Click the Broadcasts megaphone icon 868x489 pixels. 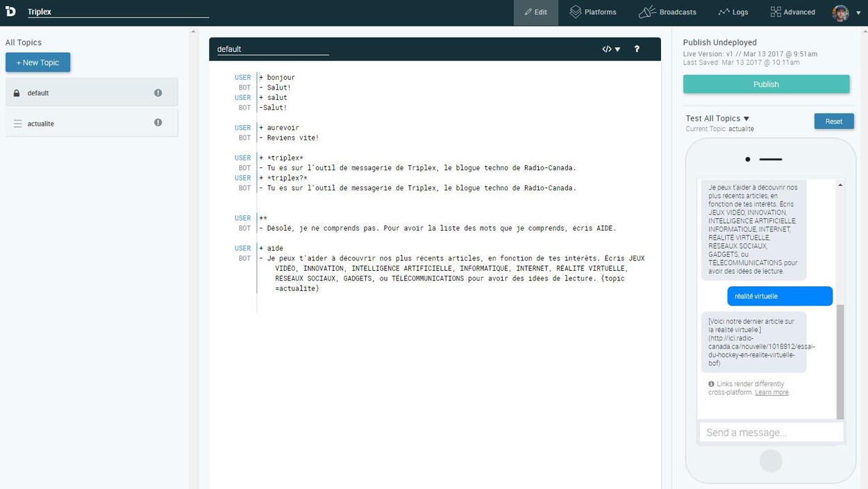click(647, 12)
